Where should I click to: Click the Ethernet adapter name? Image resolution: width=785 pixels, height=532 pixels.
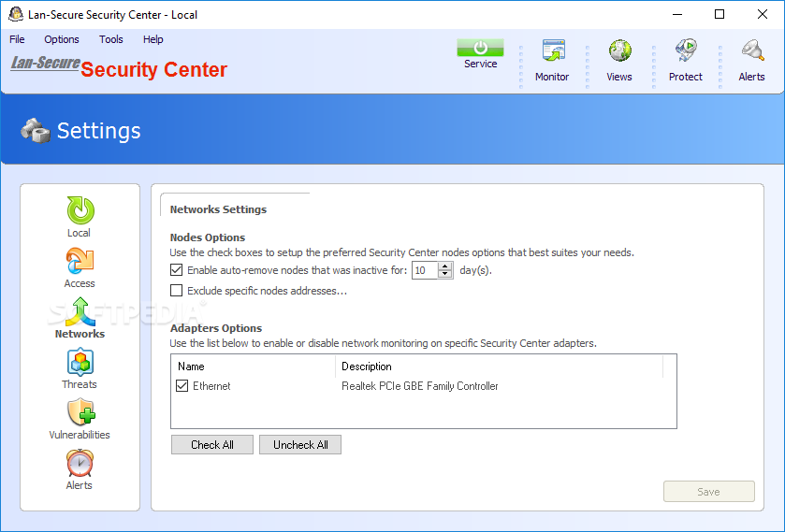pos(211,386)
